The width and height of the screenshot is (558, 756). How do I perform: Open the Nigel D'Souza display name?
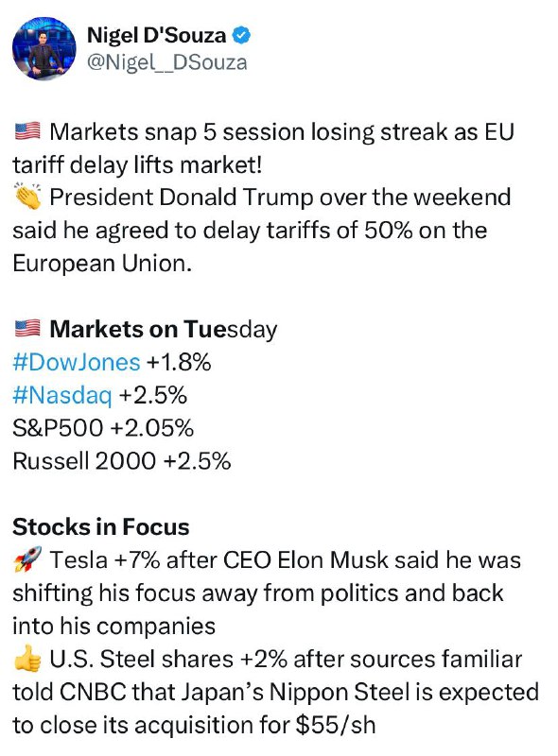point(156,35)
